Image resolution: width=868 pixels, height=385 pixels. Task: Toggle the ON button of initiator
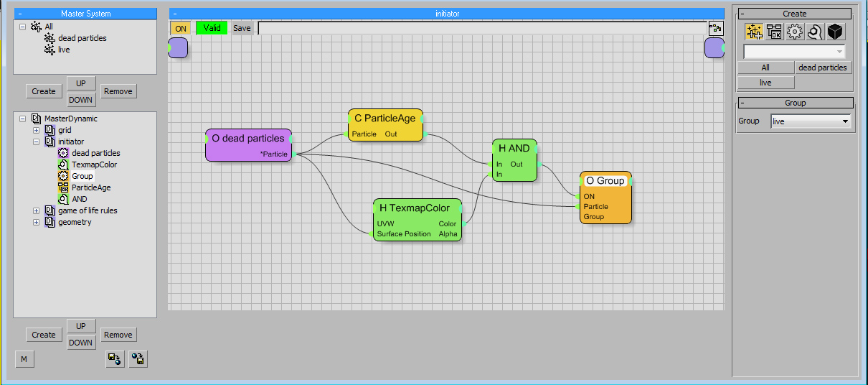click(181, 28)
